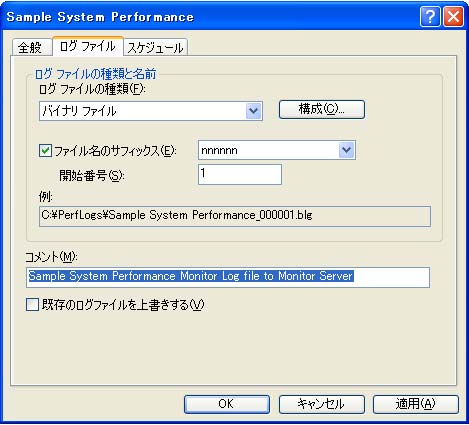This screenshot has height=425, width=469.
Task: Open the スケジュール tab
Action: click(155, 47)
